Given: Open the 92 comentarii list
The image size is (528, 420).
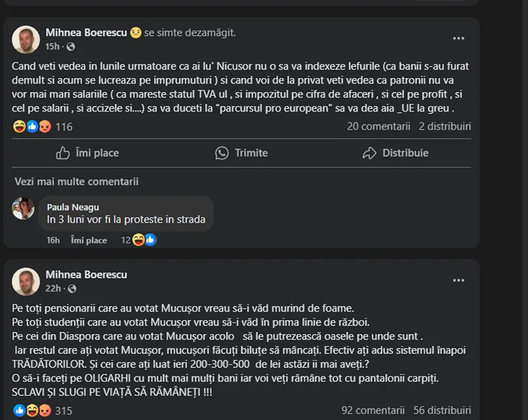Looking at the screenshot, I should pyautogui.click(x=372, y=410).
